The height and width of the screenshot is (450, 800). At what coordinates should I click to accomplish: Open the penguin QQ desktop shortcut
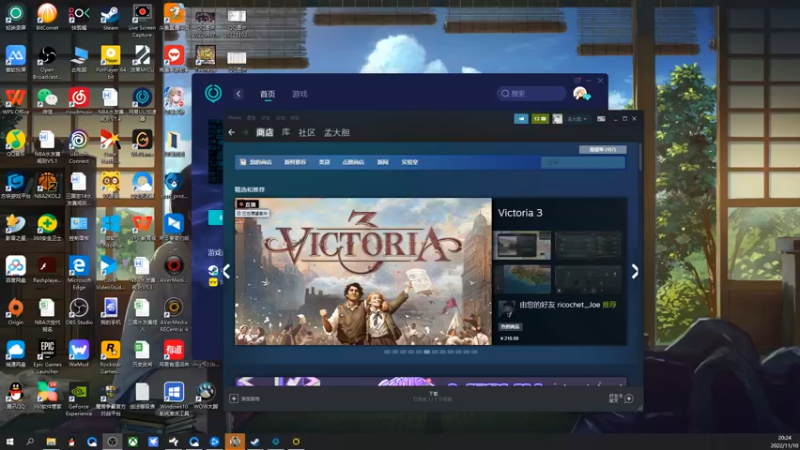pos(15,396)
